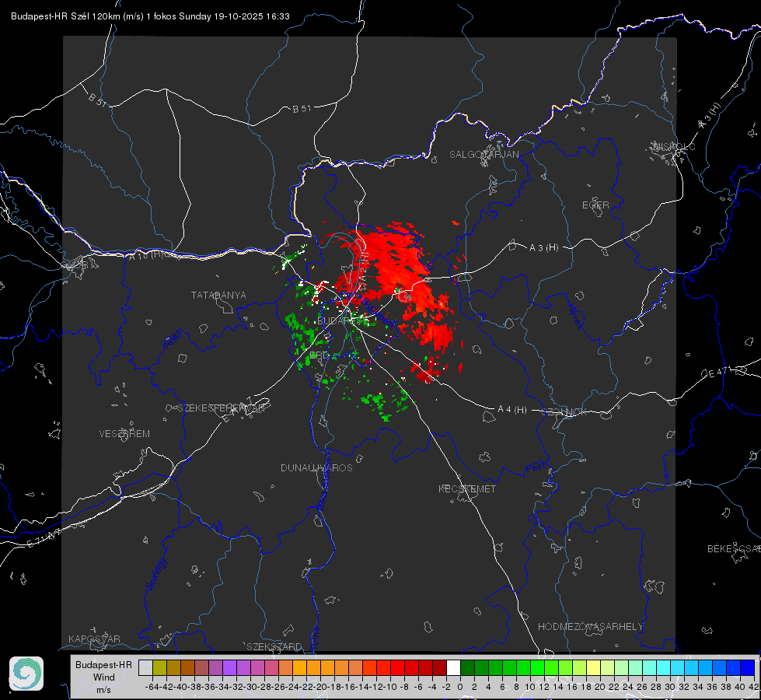The height and width of the screenshot is (700, 761).
Task: Click the -30 value on the legend scale
Action: (251, 687)
